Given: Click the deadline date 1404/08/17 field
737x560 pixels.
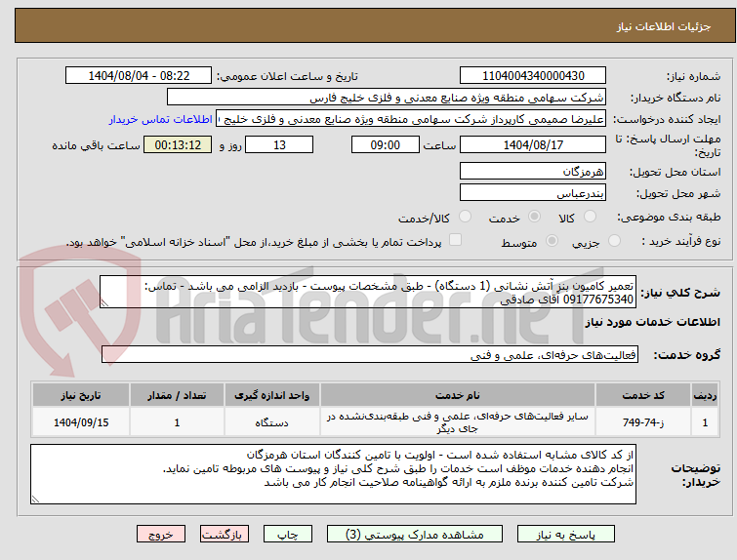Looking at the screenshot, I should [533, 144].
